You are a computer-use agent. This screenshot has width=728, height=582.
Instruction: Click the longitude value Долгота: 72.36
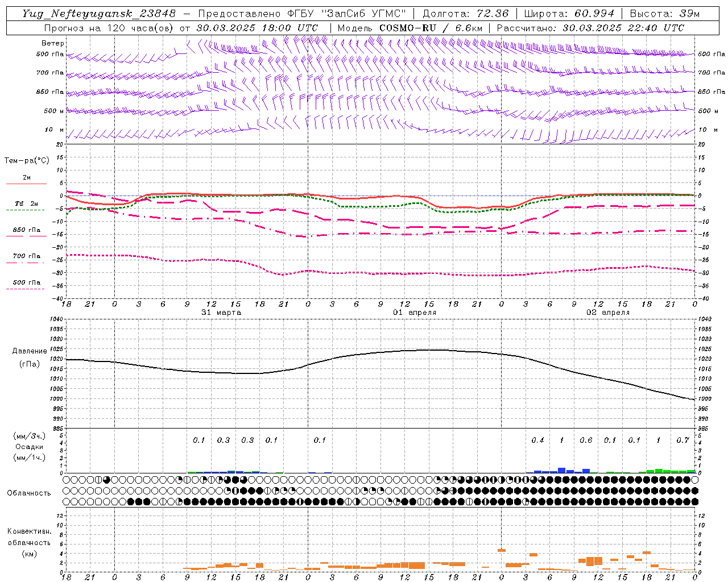coord(465,14)
